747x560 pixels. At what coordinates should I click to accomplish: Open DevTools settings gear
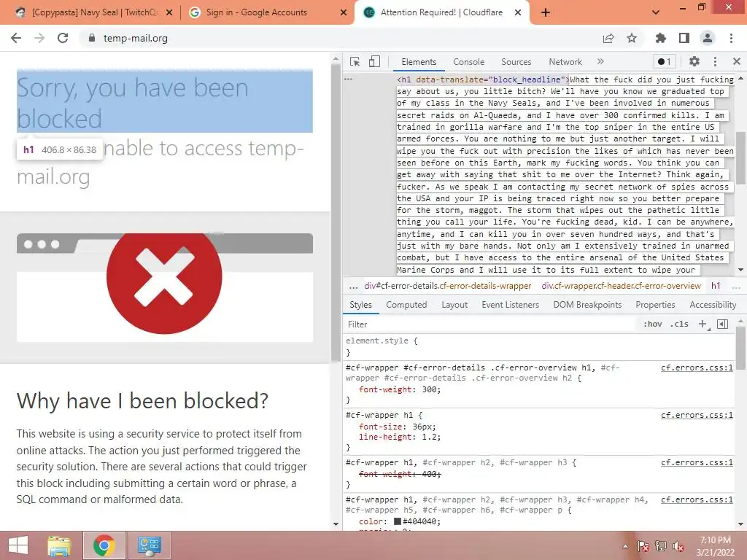[x=694, y=61]
